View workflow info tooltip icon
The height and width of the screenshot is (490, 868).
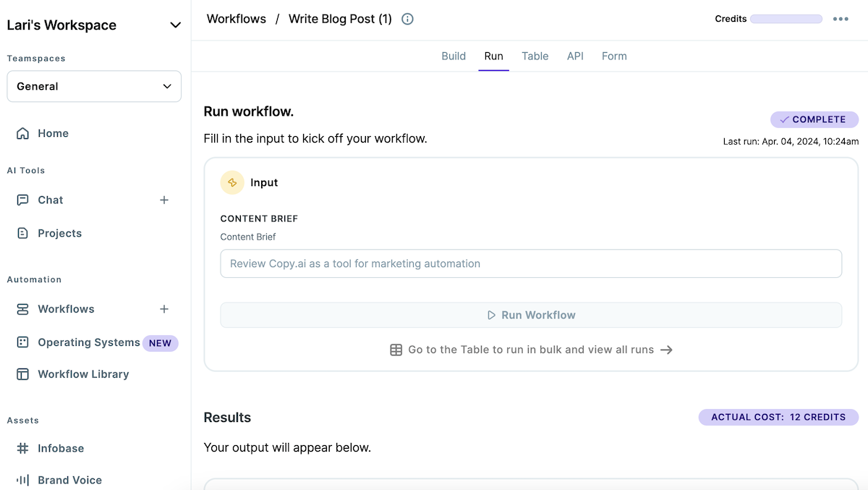pyautogui.click(x=407, y=19)
